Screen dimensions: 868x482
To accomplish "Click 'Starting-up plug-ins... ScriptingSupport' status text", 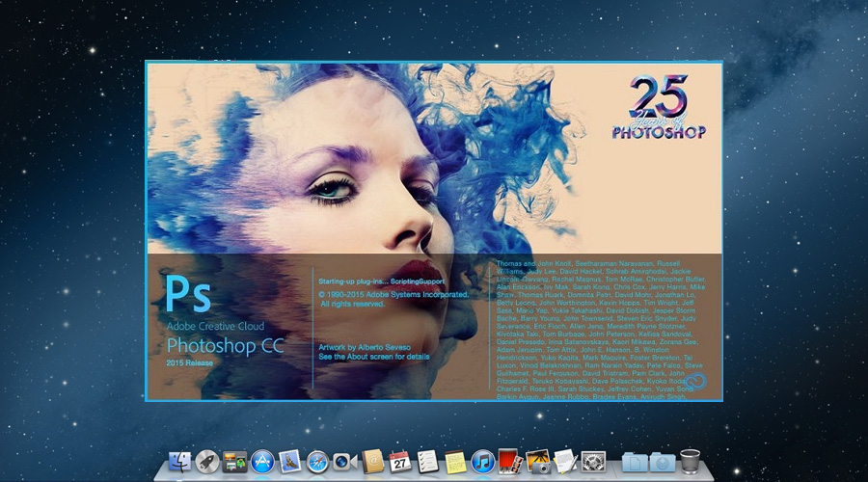I will click(x=381, y=281).
